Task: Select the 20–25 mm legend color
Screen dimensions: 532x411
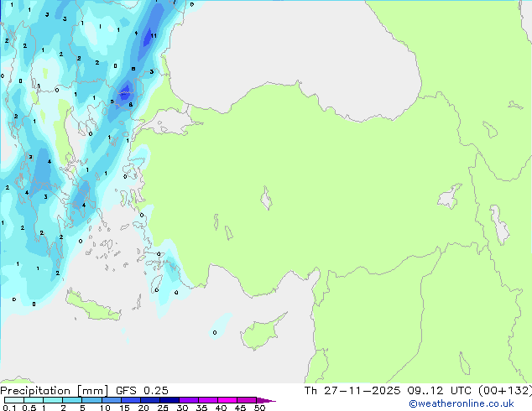Action: [x=149, y=400]
